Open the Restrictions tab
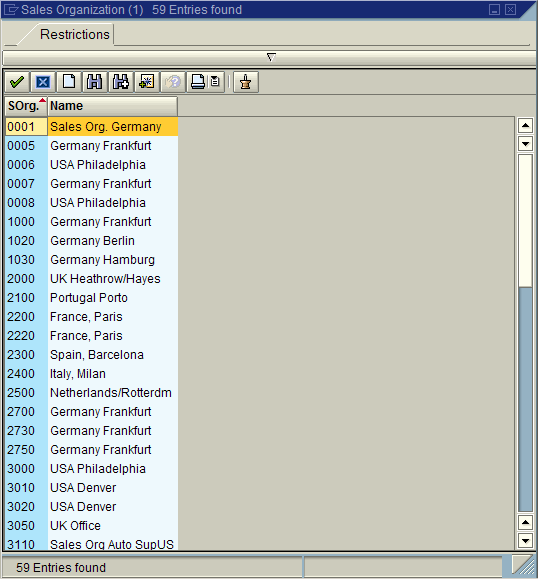538x580 pixels. tap(74, 34)
